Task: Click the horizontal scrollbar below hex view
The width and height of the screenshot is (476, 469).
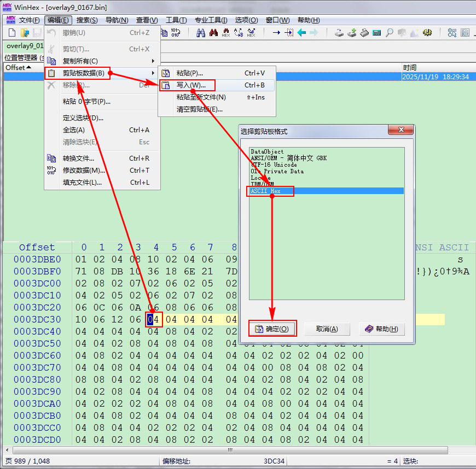Action: (230, 450)
